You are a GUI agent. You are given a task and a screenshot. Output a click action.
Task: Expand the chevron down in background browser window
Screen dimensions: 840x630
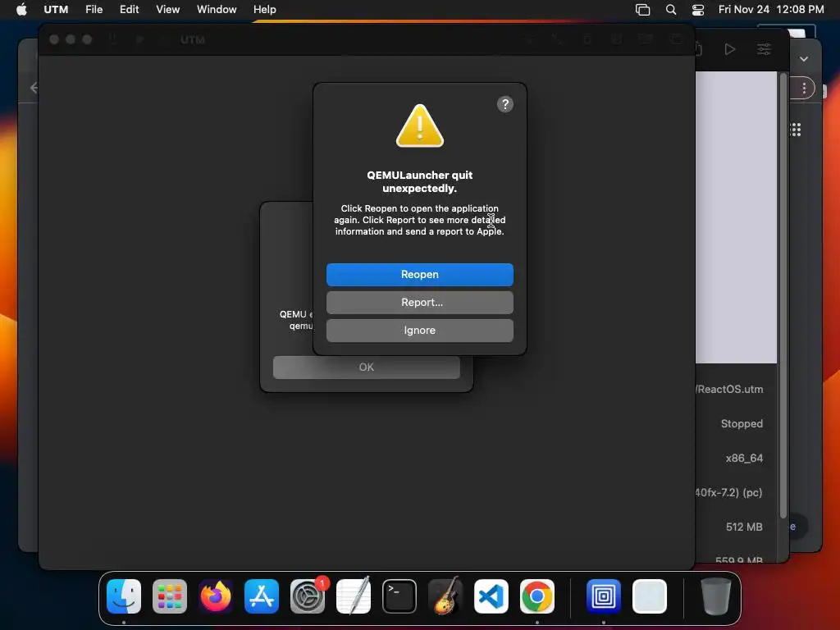[x=804, y=59]
